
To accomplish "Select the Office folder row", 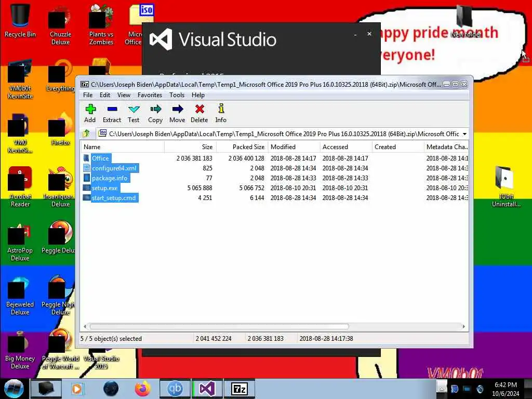I will click(275, 158).
